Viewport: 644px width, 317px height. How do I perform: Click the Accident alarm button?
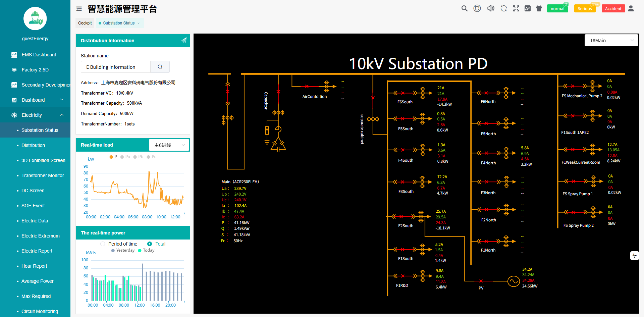(x=613, y=8)
